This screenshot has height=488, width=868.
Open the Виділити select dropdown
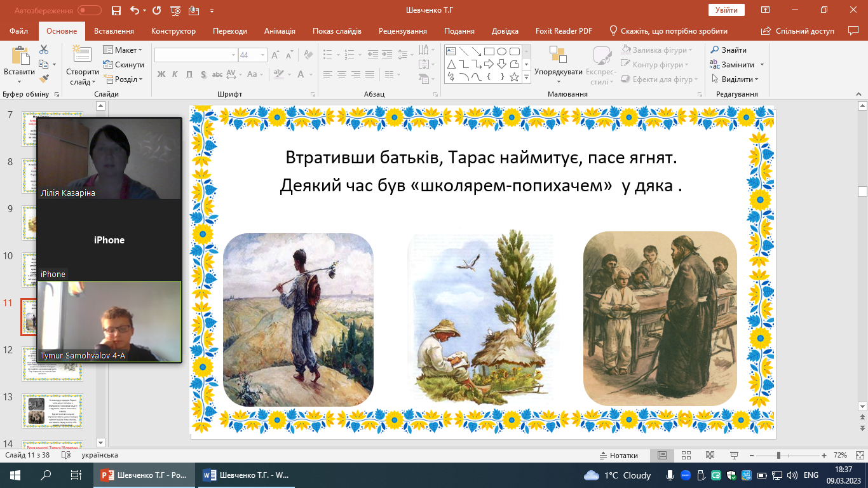[x=735, y=79]
